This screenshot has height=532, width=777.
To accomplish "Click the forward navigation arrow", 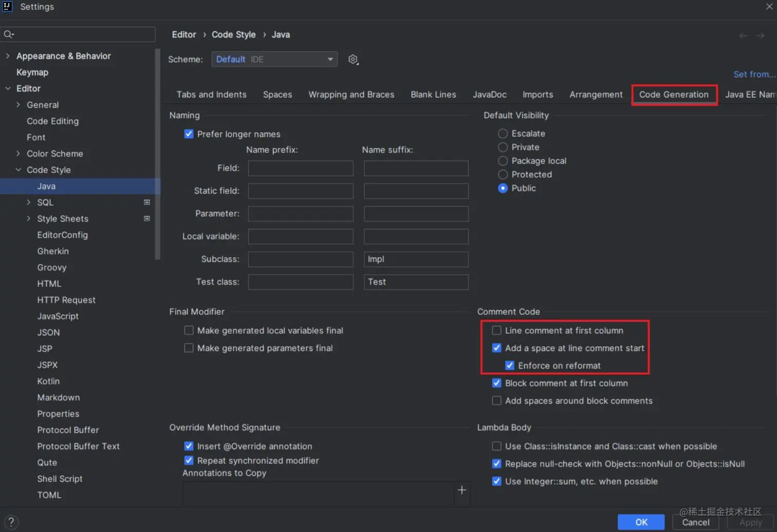I will [x=761, y=35].
